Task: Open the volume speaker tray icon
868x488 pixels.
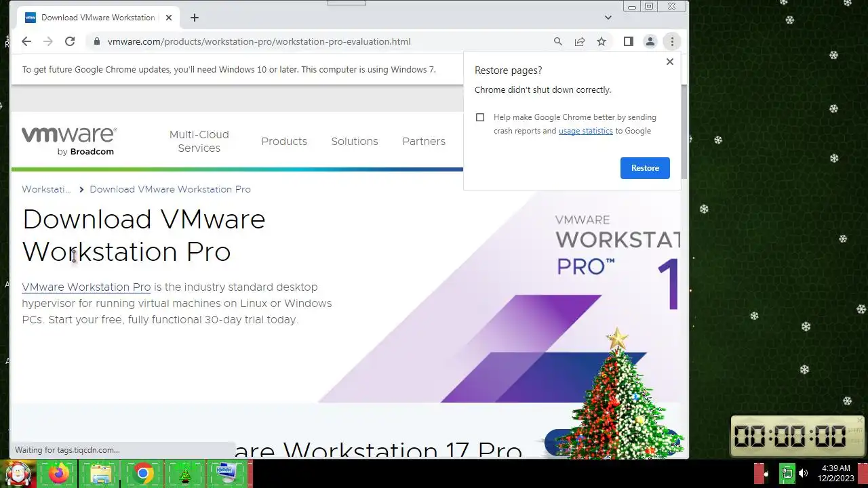Action: (804, 473)
